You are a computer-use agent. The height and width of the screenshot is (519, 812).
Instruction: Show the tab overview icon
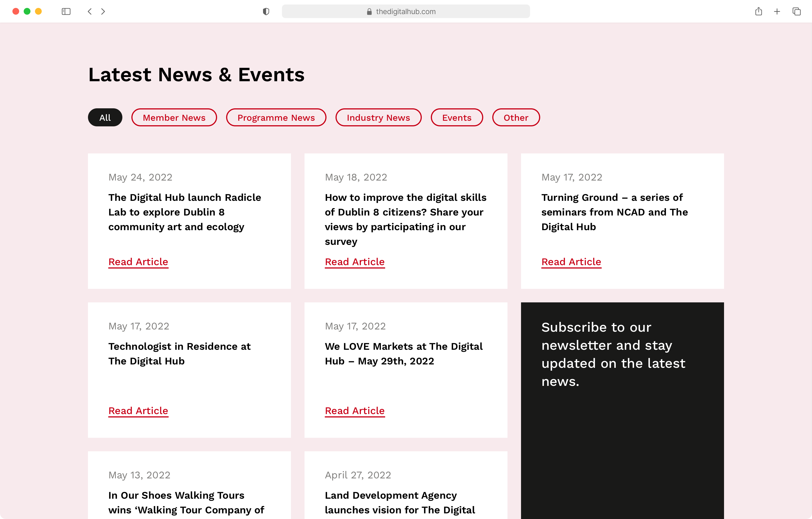[x=796, y=12]
